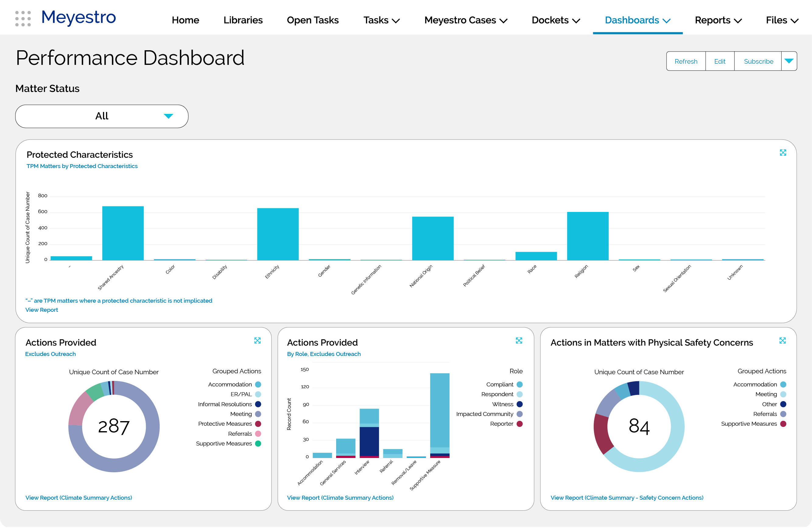
Task: Expand the Physical Safety Concerns chart
Action: click(x=782, y=341)
